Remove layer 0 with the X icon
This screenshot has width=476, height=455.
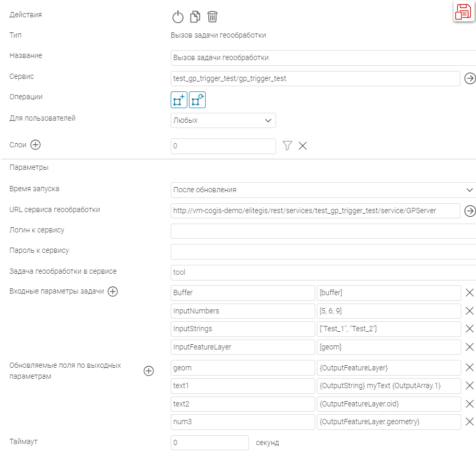303,146
